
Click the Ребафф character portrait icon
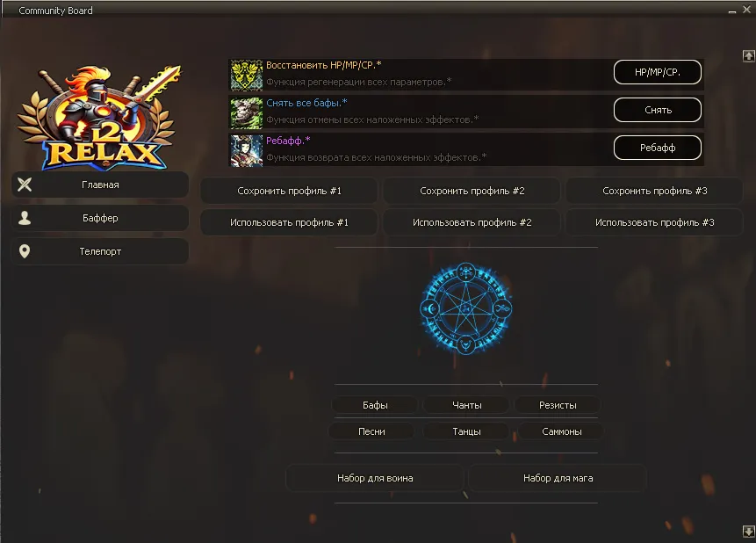(247, 150)
